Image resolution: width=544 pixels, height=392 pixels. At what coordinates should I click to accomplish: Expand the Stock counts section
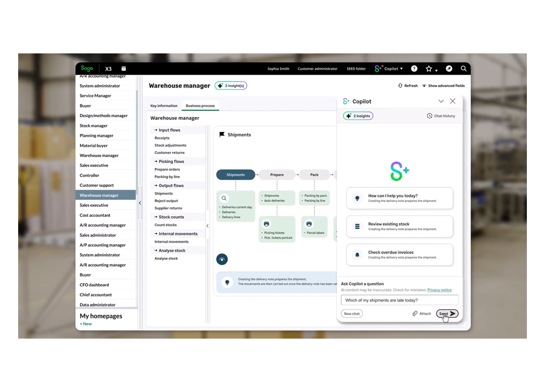click(x=170, y=216)
